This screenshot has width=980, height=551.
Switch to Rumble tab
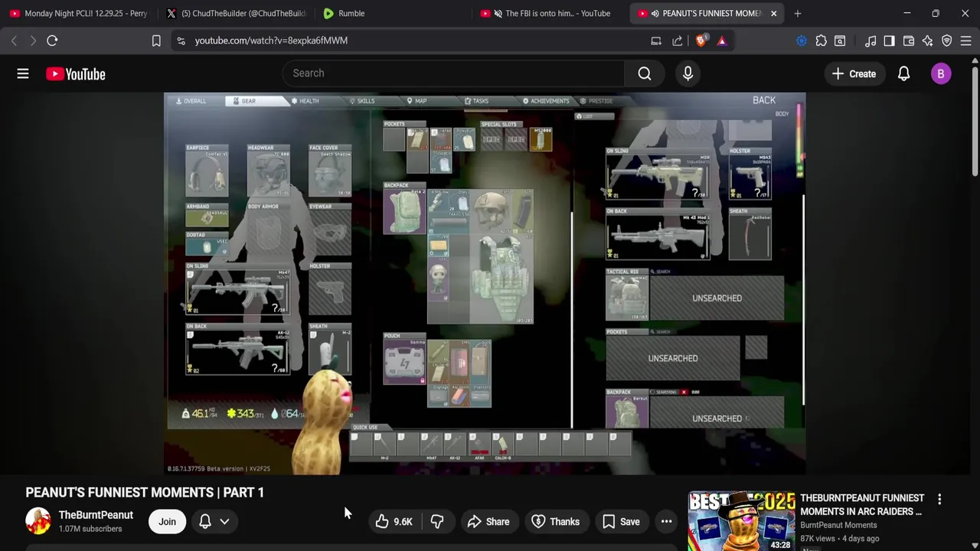[x=390, y=13]
